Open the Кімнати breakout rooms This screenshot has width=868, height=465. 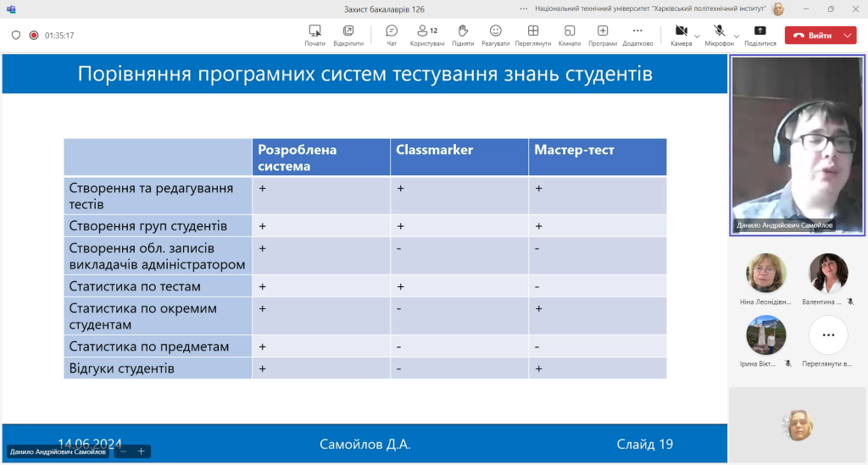(x=569, y=31)
